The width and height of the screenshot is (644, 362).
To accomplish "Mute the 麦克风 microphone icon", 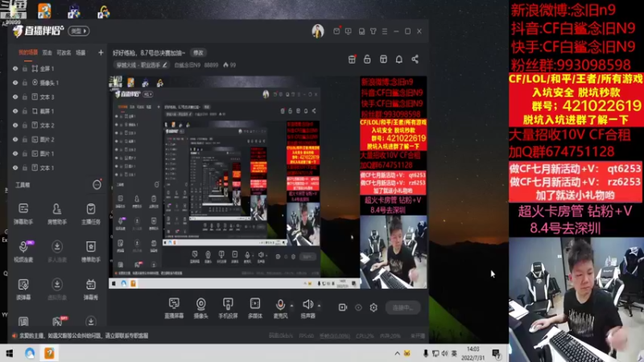I will point(280,305).
